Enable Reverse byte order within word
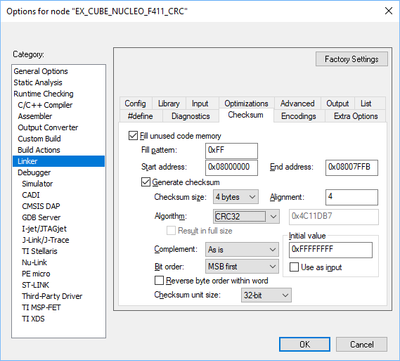The height and width of the screenshot is (361, 400). click(159, 280)
